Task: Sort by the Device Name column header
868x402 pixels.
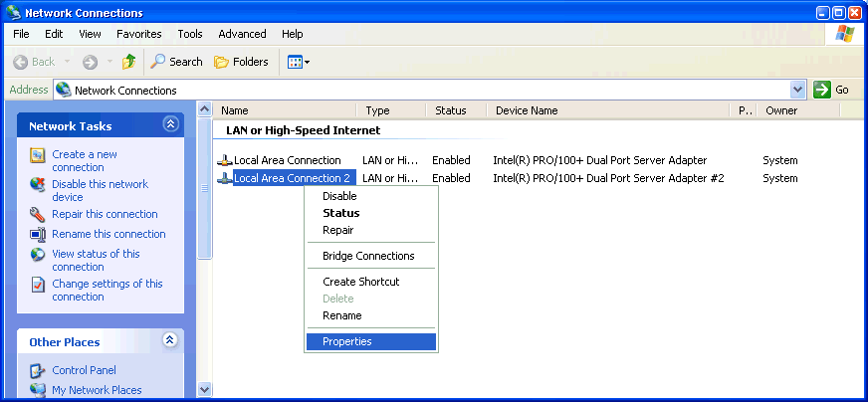Action: click(x=609, y=110)
